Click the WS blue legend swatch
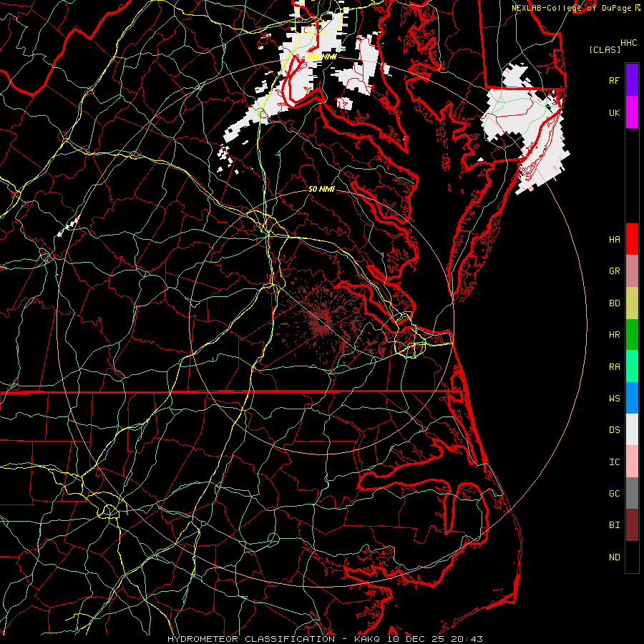Image resolution: width=644 pixels, height=644 pixels. (632, 398)
